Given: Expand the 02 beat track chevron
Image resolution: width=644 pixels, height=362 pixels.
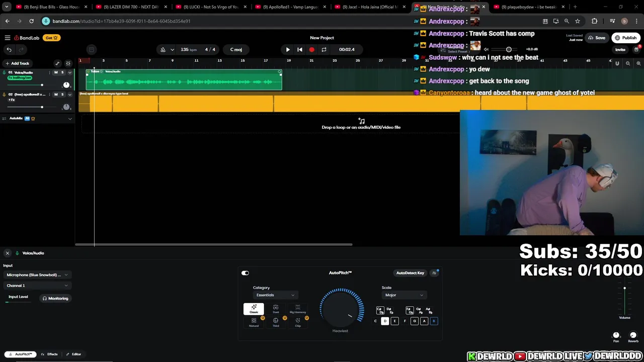Looking at the screenshot, I should click(70, 95).
